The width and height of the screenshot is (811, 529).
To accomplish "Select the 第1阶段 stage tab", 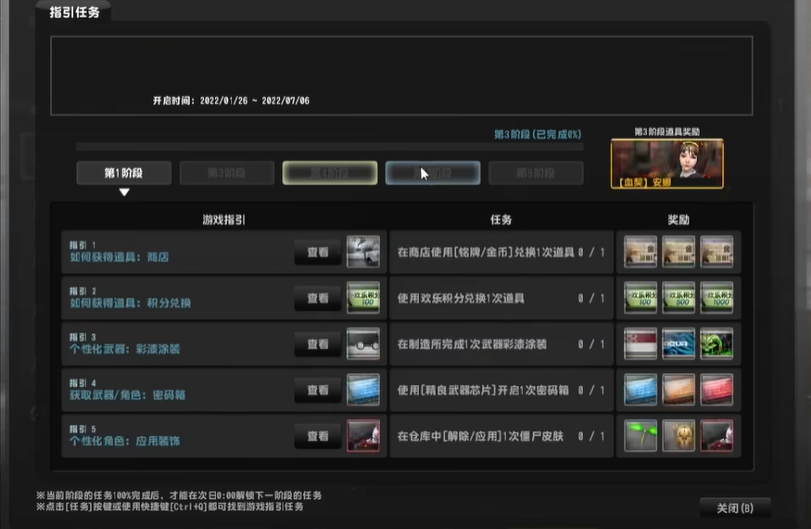I will (124, 173).
